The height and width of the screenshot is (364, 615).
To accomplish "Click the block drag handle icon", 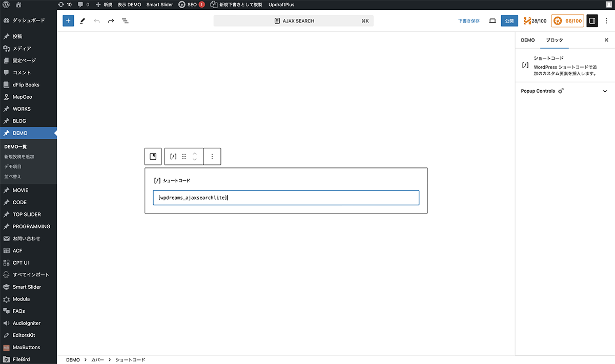I will tap(184, 157).
